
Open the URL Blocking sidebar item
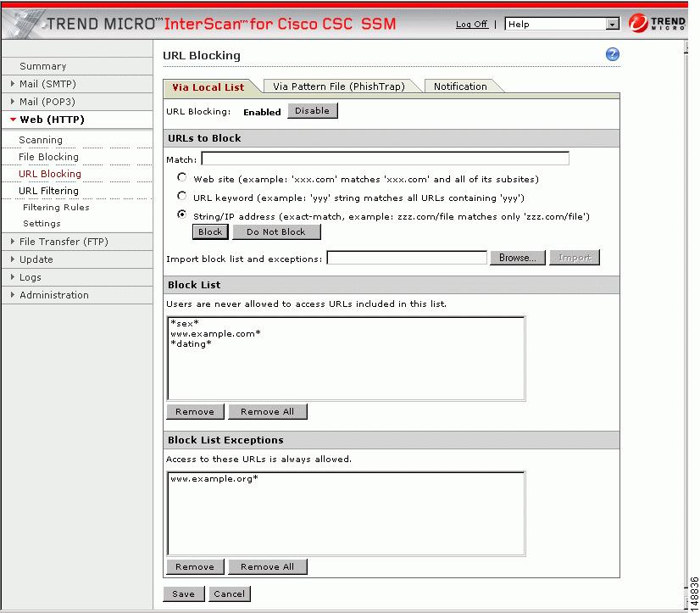[50, 174]
